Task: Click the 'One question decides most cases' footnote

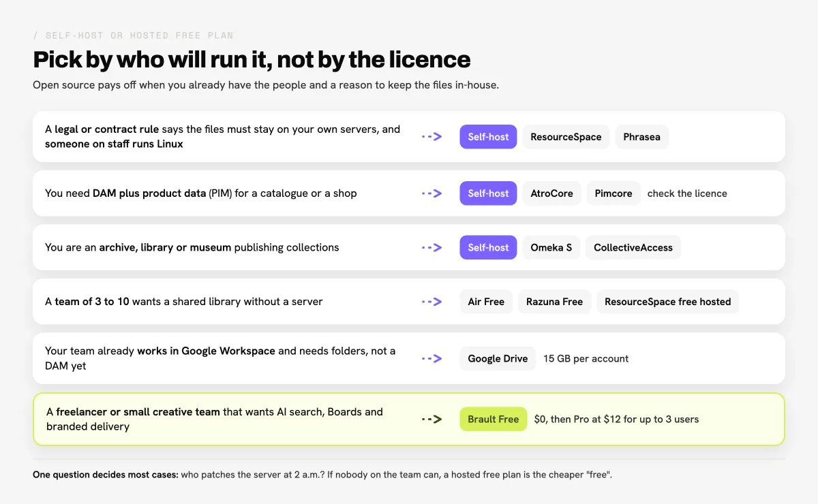Action: pyautogui.click(x=322, y=475)
